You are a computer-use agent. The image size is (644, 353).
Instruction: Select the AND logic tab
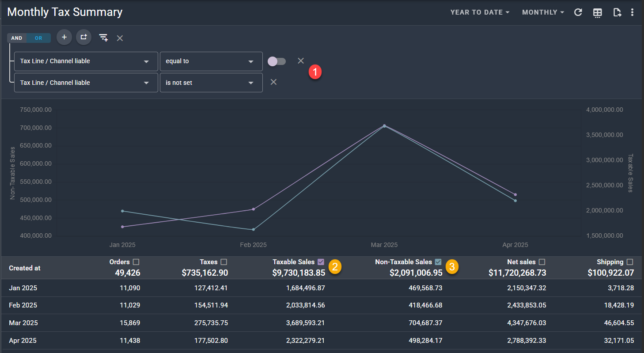click(17, 38)
